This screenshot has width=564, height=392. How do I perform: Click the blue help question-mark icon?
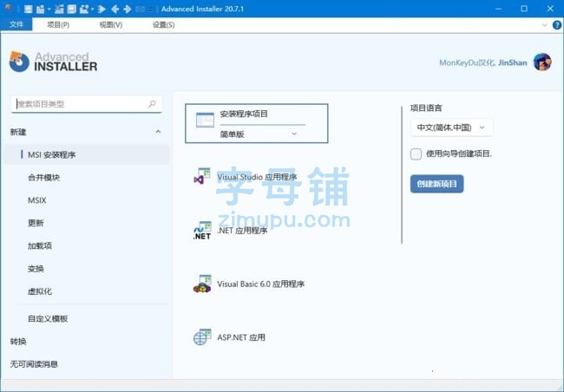(x=557, y=25)
